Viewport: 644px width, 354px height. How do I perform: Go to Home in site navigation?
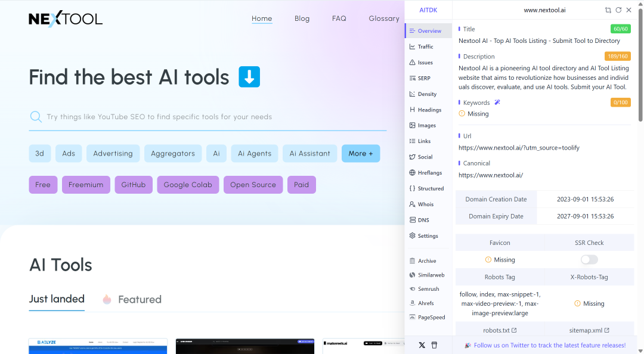262,18
